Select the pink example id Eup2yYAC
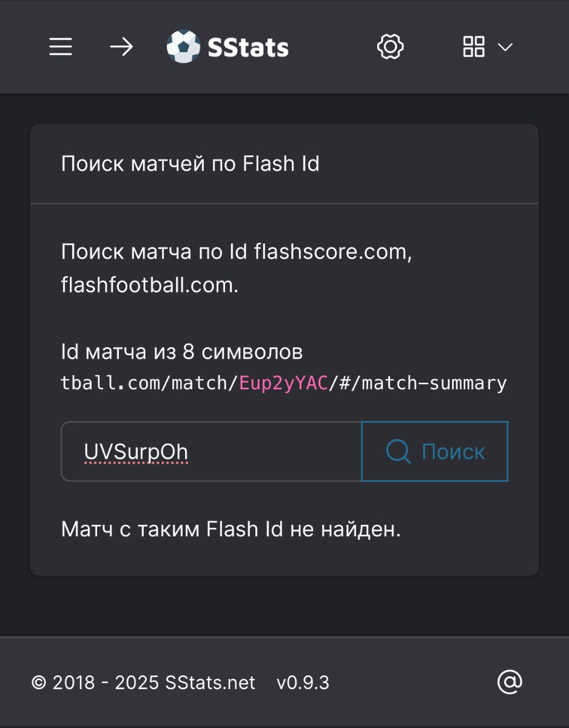The image size is (569, 728). pos(284,383)
